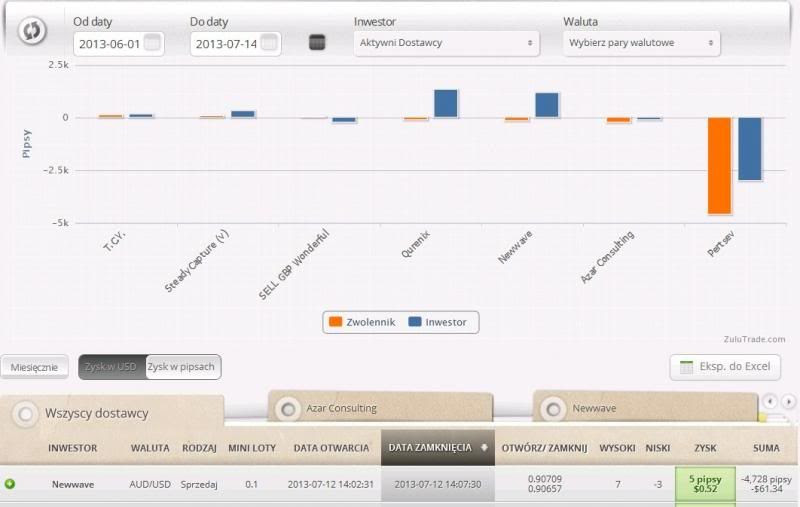Sort by DATA OTWARCIA column header
The height and width of the screenshot is (507, 800).
click(331, 448)
